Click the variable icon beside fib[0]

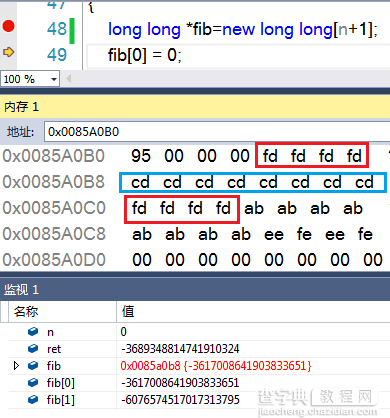(x=33, y=382)
